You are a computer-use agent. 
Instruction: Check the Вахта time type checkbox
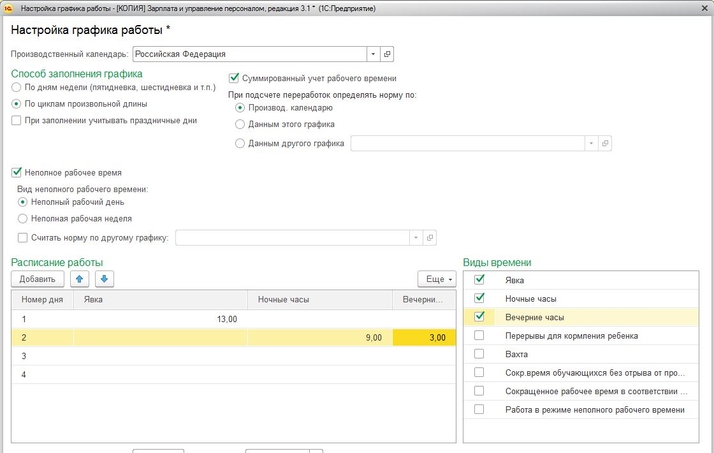[479, 354]
